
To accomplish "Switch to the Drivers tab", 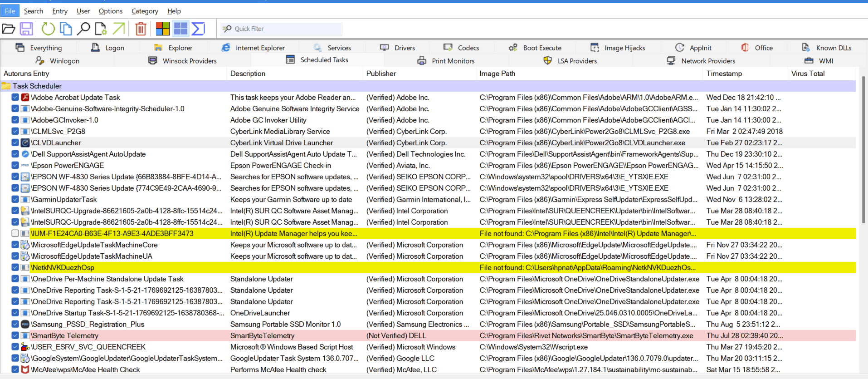I will pyautogui.click(x=398, y=48).
